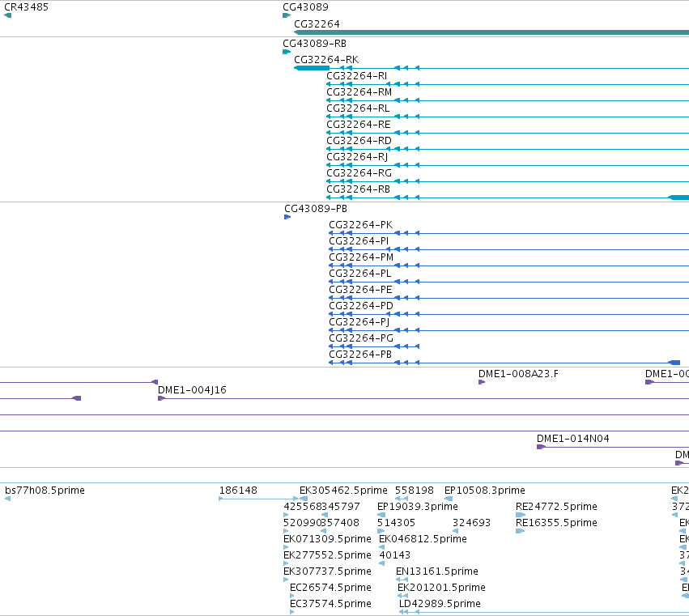This screenshot has height=616, width=689.
Task: Select transcript CG32264-RK
Action: (326, 60)
